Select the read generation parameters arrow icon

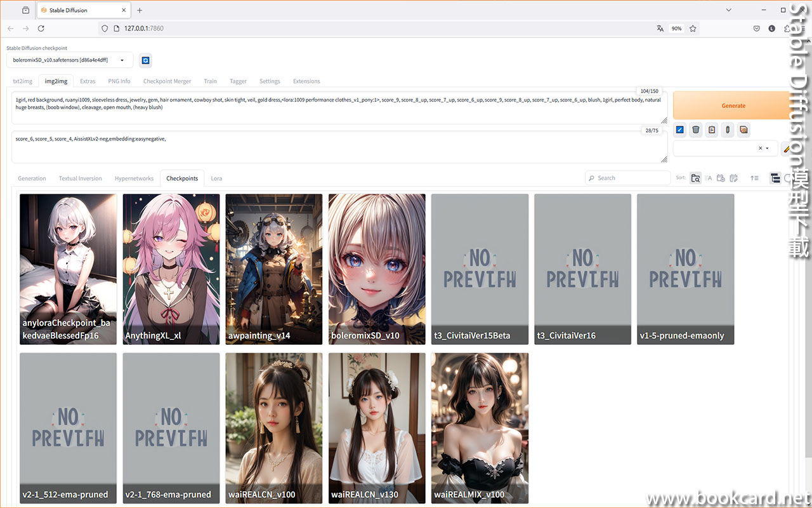[x=679, y=130]
